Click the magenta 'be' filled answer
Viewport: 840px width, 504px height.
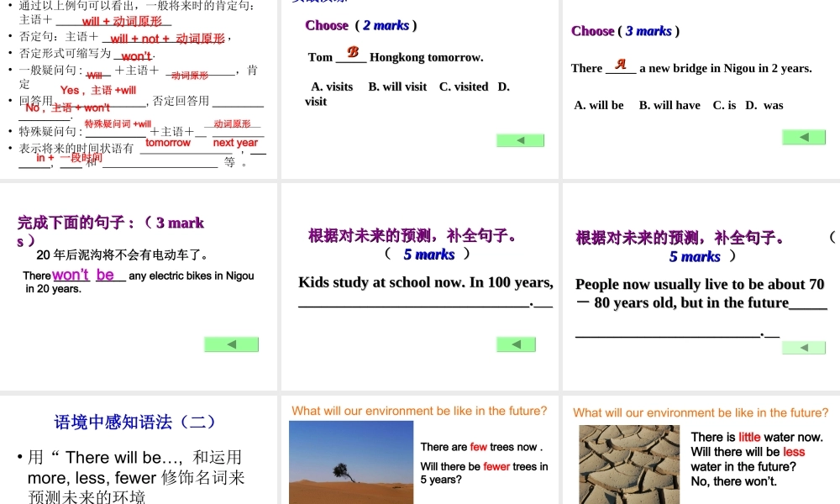click(105, 275)
